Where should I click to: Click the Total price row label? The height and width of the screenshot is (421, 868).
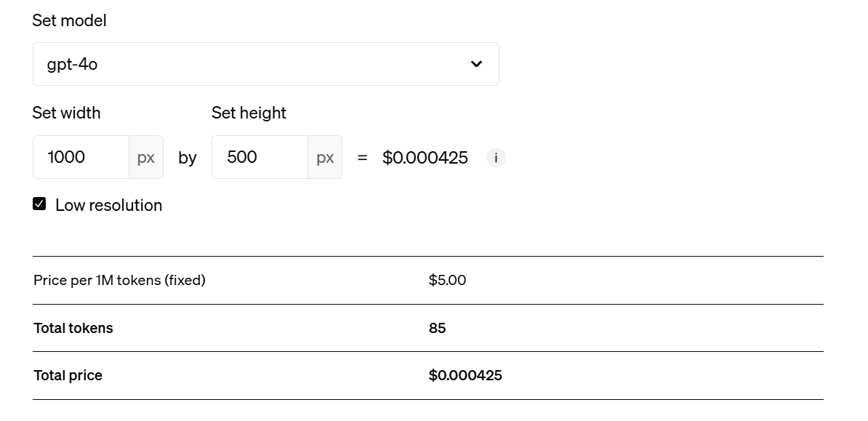point(68,376)
